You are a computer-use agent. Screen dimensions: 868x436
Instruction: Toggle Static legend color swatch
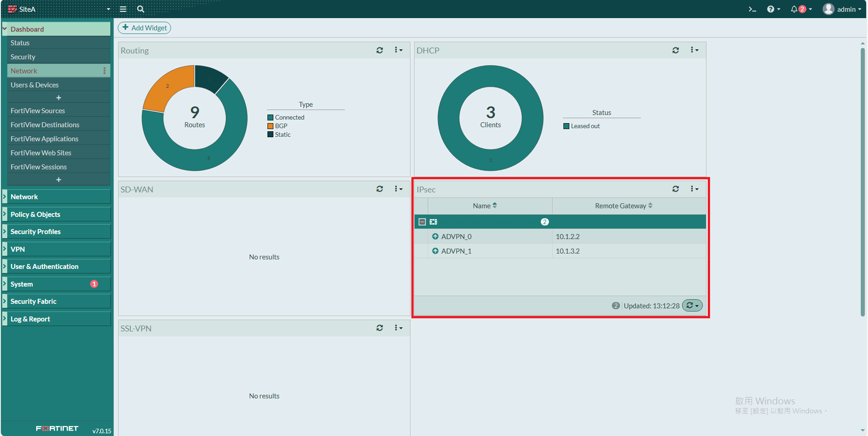pyautogui.click(x=270, y=134)
